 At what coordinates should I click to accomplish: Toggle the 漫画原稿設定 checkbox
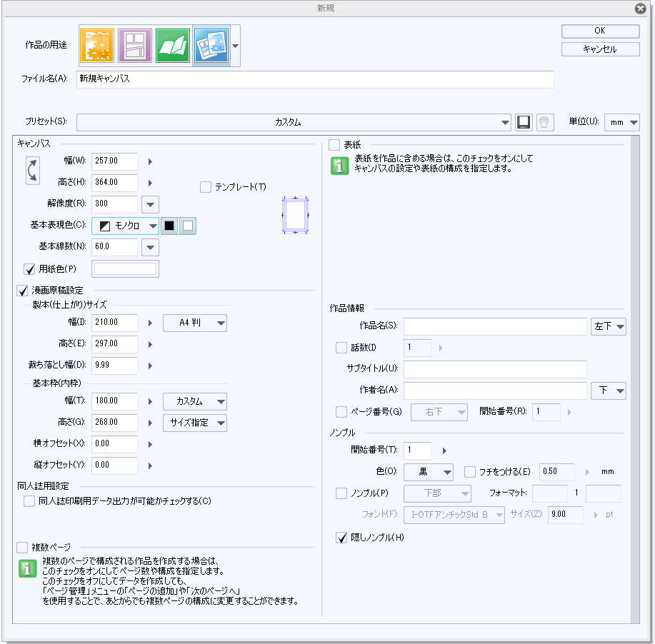pyautogui.click(x=22, y=291)
